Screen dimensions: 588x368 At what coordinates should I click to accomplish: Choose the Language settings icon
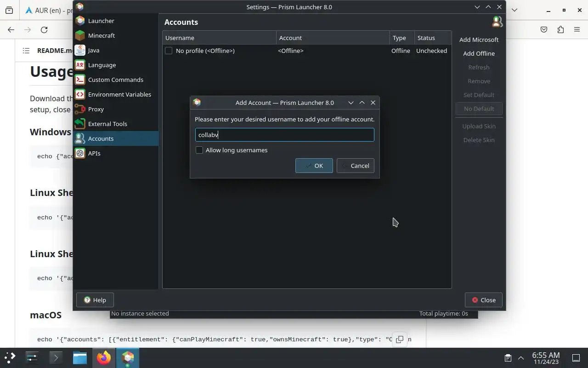[80, 65]
